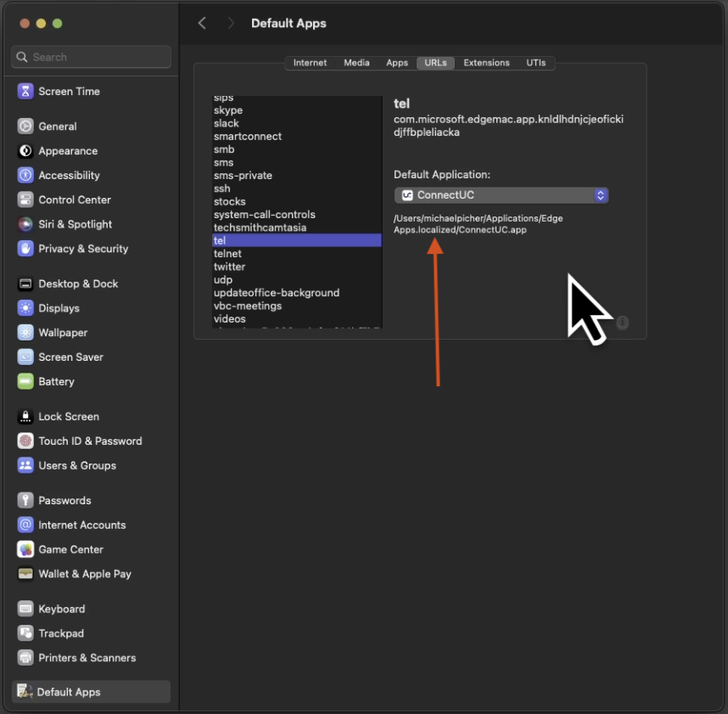Image resolution: width=728 pixels, height=714 pixels.
Task: Select the skype URL scheme
Action: [x=297, y=110]
